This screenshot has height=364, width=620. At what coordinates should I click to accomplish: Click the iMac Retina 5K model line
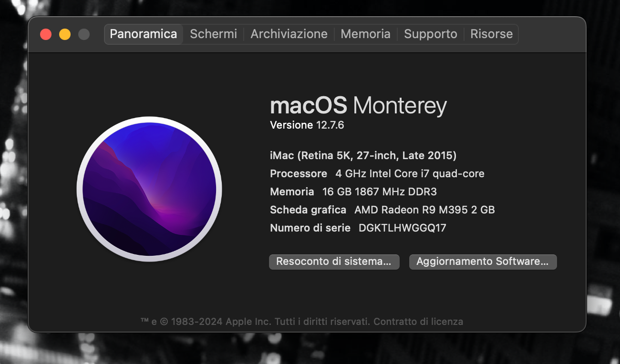click(363, 155)
